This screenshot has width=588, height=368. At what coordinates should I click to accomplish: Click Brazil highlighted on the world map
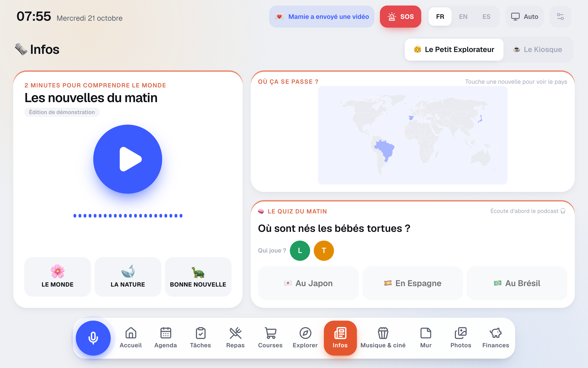(x=385, y=150)
